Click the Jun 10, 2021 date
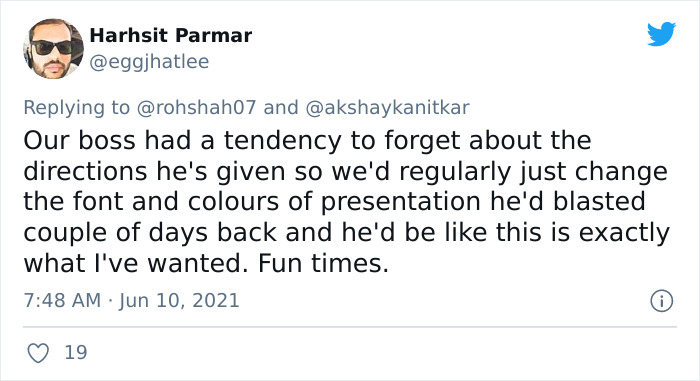Screen dimensions: 700x381 coord(179,300)
